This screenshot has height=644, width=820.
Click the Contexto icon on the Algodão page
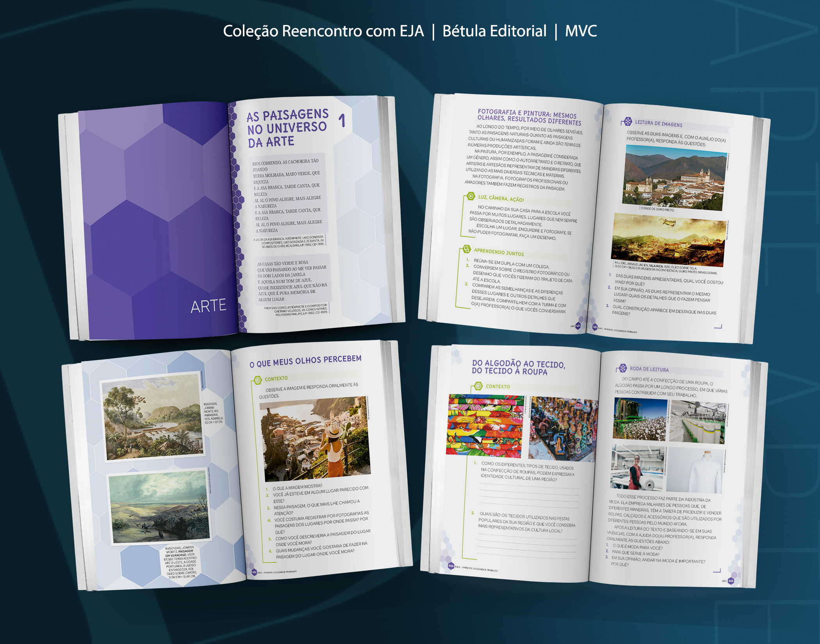tap(478, 386)
